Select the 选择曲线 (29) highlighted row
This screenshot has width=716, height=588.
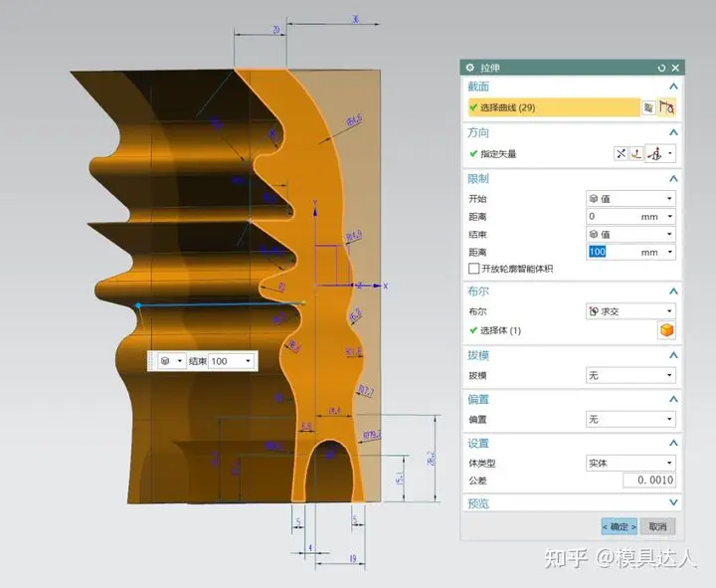[x=554, y=107]
